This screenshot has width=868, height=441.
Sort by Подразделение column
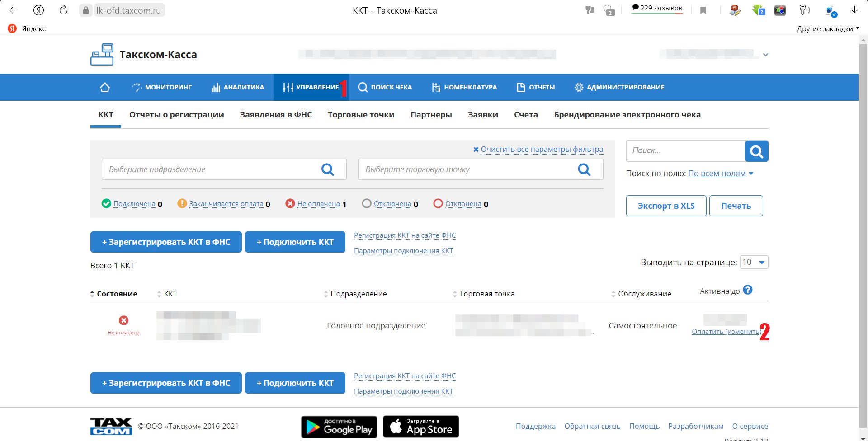(x=355, y=294)
